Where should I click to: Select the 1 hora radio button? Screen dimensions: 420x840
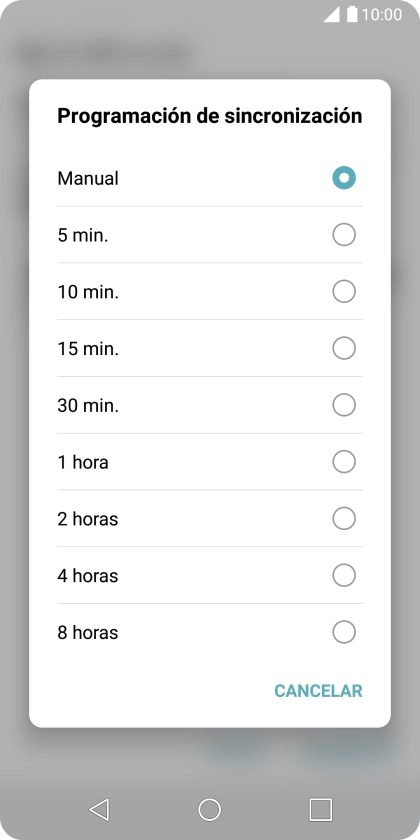(344, 462)
